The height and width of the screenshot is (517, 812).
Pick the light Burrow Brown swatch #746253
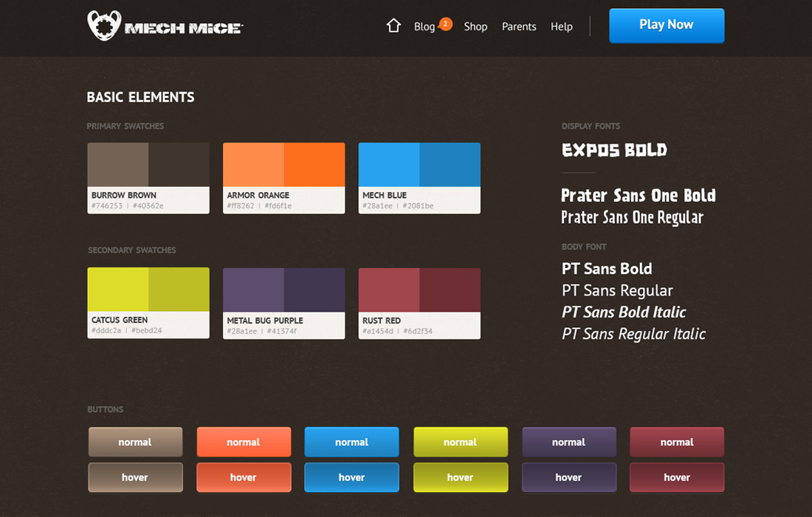pos(118,165)
